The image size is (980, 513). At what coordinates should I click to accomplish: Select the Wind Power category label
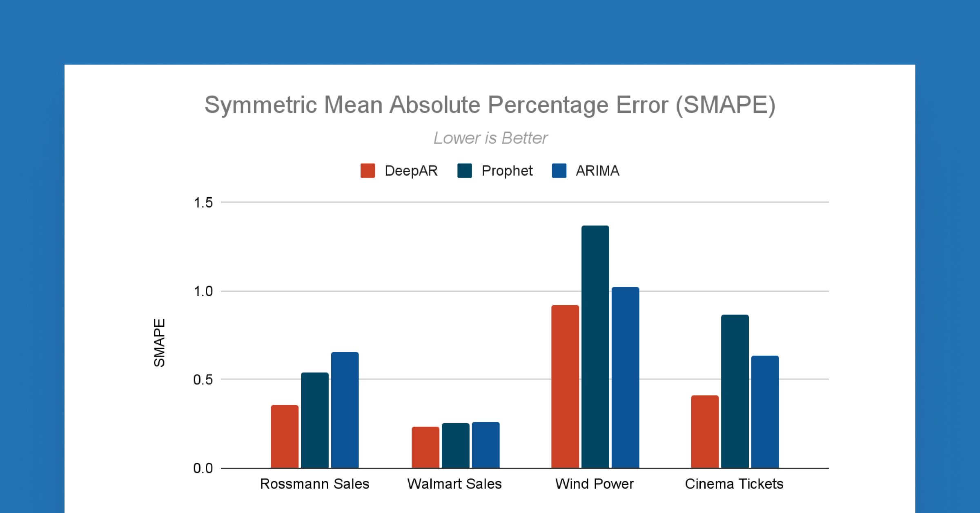(594, 484)
